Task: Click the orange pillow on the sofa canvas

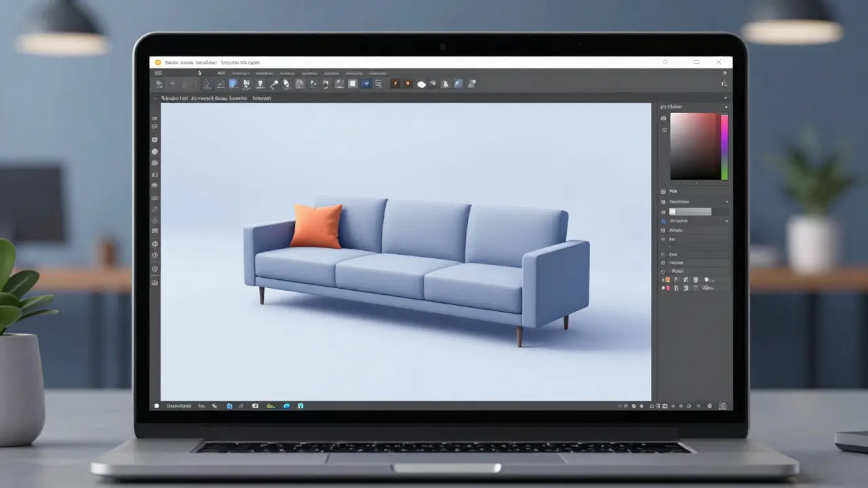Action: (x=317, y=226)
